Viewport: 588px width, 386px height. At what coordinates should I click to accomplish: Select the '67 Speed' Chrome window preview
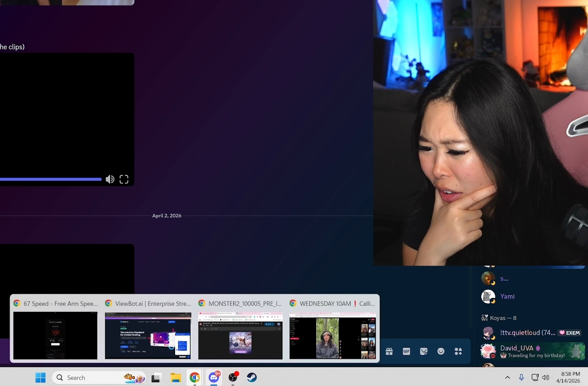coord(55,336)
